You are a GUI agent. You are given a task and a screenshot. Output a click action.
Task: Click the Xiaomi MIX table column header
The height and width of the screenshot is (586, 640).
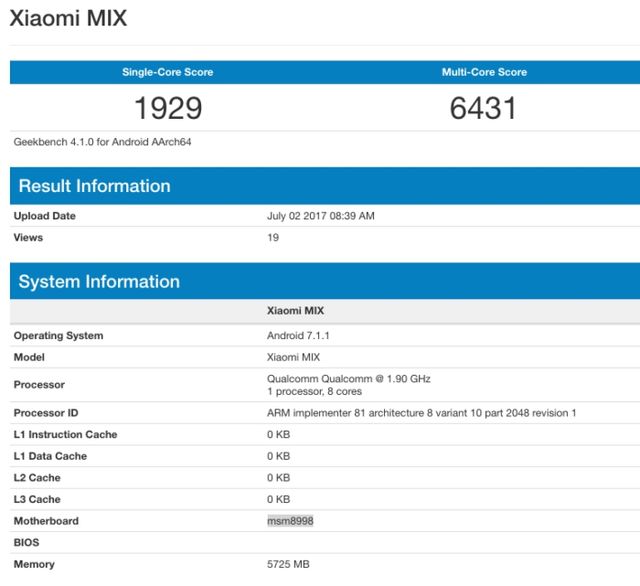tap(296, 311)
